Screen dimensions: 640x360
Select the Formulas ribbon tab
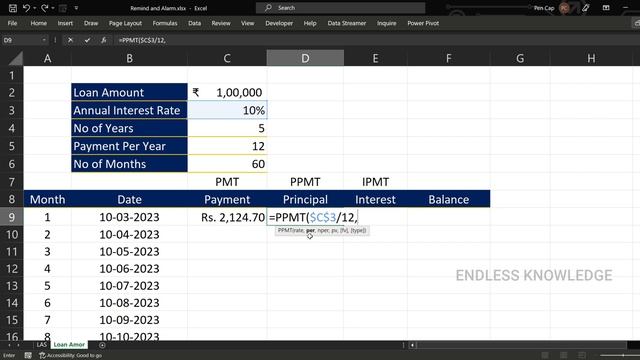(x=164, y=23)
